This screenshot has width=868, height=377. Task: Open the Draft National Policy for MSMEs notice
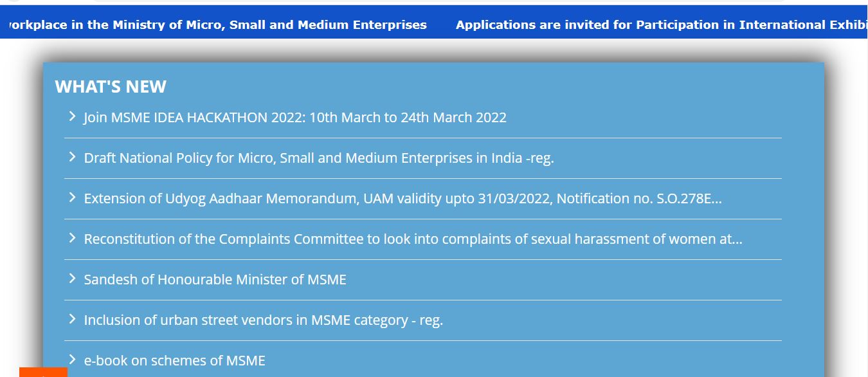320,158
